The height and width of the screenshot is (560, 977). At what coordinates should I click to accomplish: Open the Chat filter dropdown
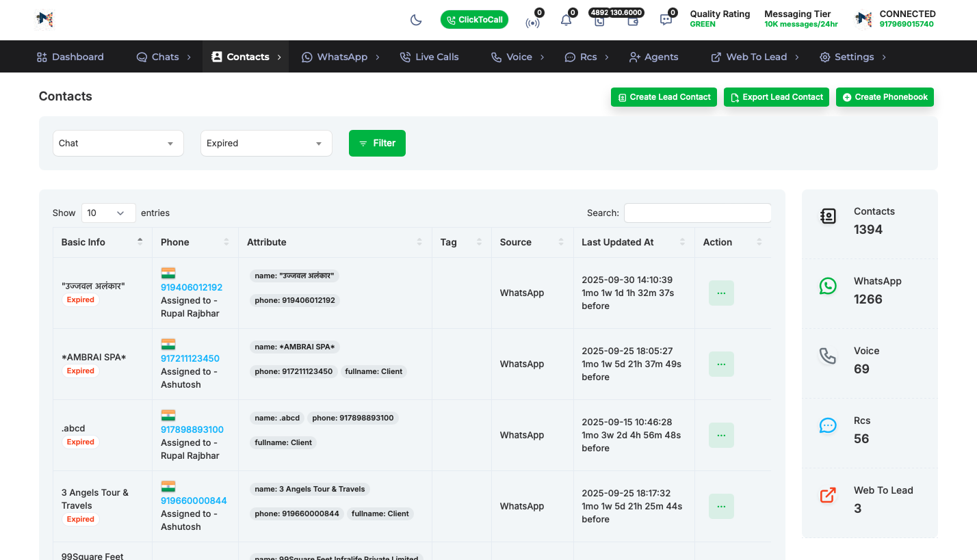coord(118,143)
